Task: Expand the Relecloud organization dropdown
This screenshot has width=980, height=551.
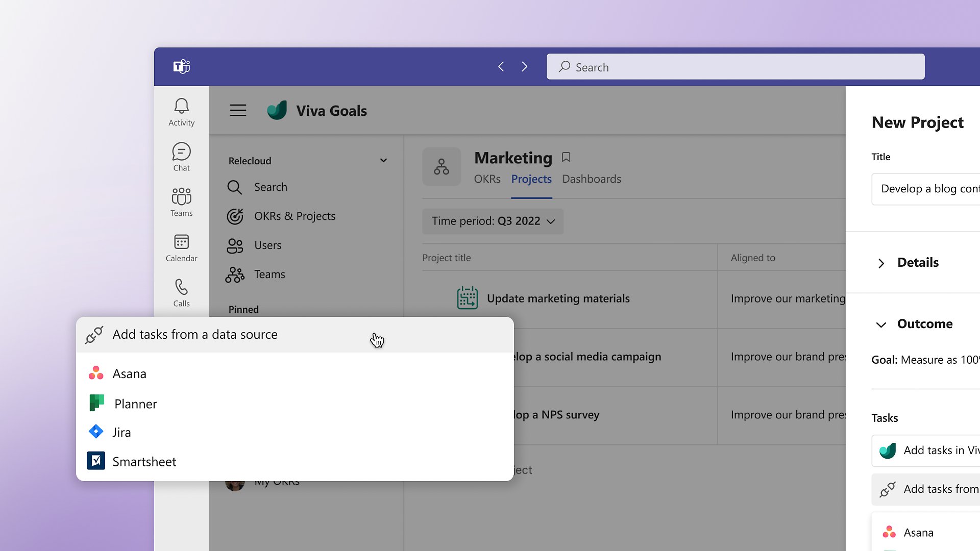Action: 384,160
